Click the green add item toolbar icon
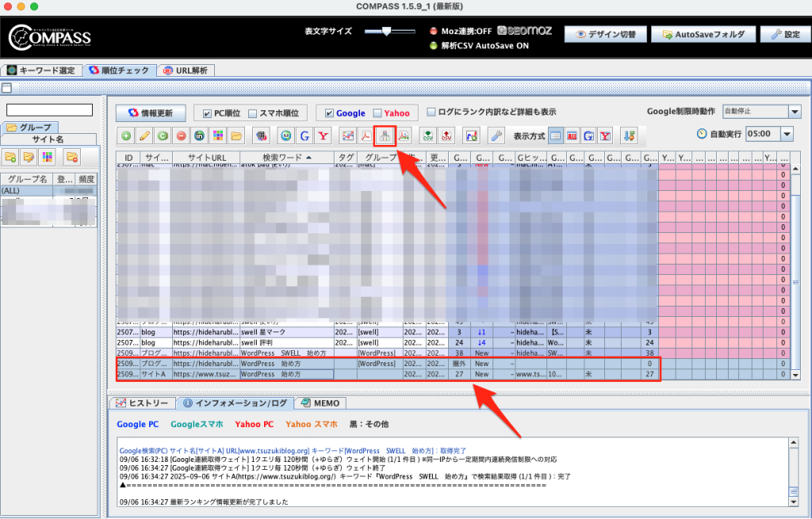The image size is (812, 519). click(127, 135)
